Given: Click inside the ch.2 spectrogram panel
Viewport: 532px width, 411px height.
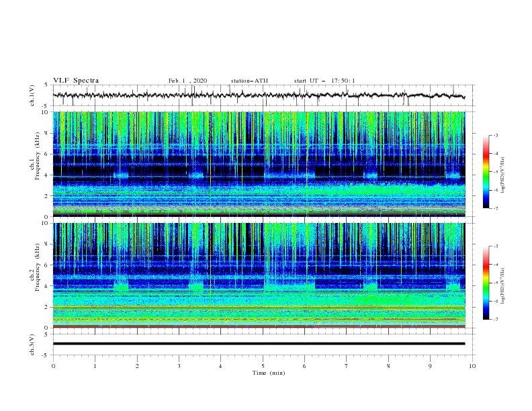Looking at the screenshot, I should pos(259,275).
